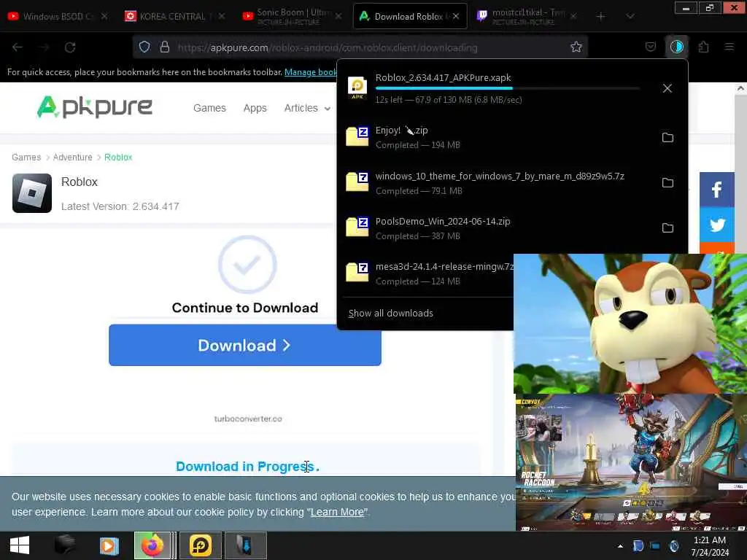The height and width of the screenshot is (560, 747).
Task: Expand the Articles dropdown in APKPure nav
Action: pyautogui.click(x=307, y=108)
